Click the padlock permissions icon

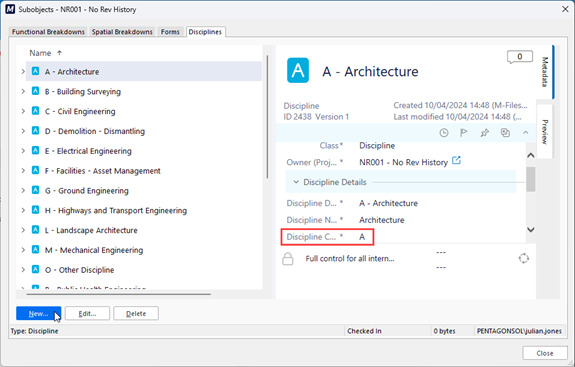[x=288, y=258]
